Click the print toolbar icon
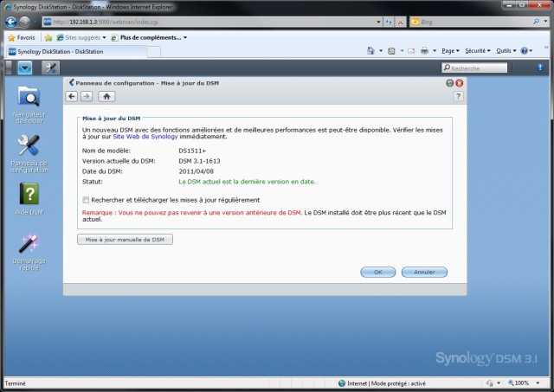The width and height of the screenshot is (554, 392). point(424,51)
